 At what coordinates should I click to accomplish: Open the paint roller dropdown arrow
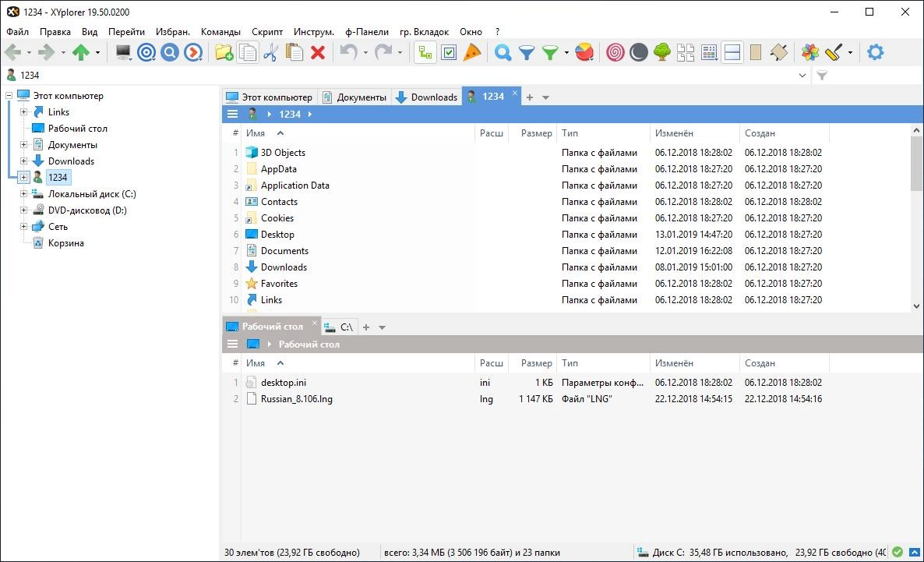pos(850,52)
